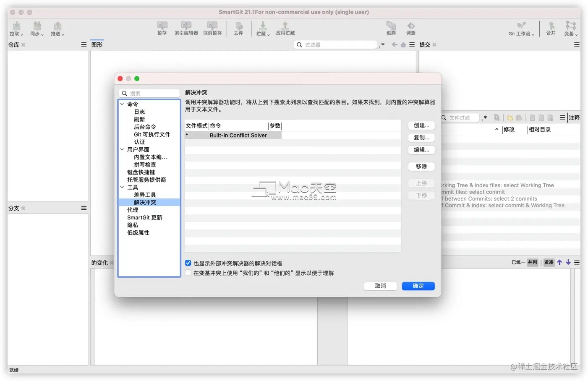Click the 追溯 (Blame) toolbar icon
The height and width of the screenshot is (381, 588).
pos(391,26)
